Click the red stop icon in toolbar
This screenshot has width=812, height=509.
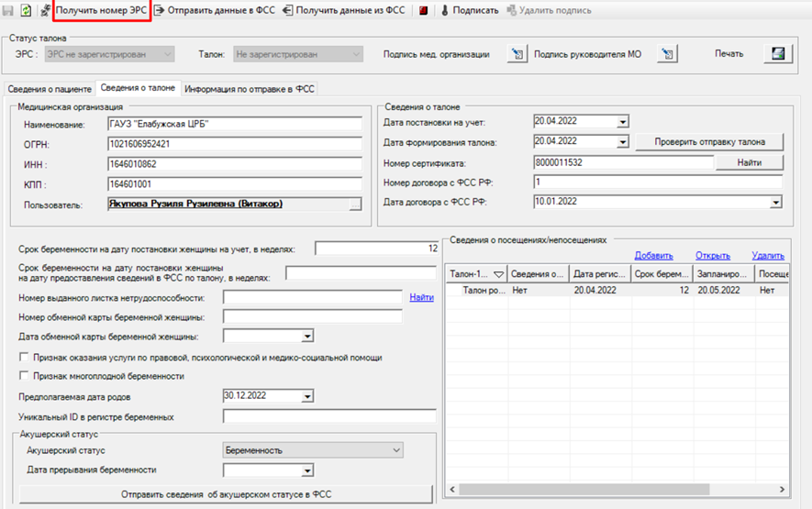coord(423,10)
